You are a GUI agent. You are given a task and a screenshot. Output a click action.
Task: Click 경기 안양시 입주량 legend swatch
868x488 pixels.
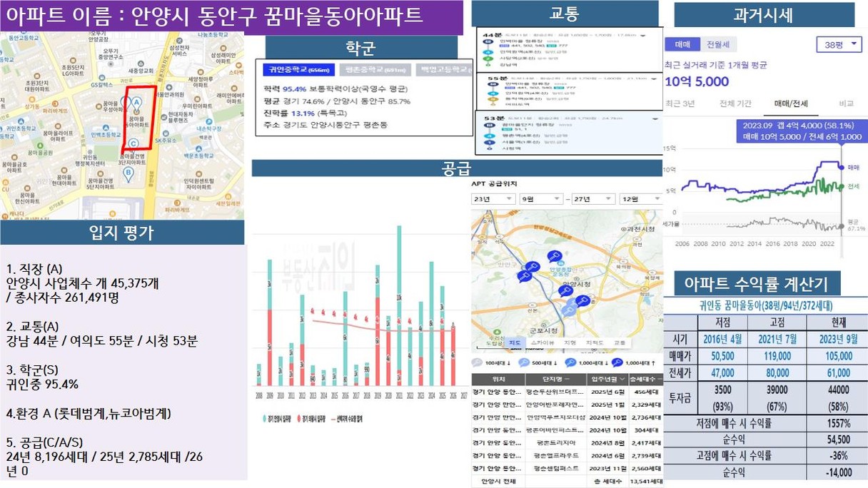[266, 419]
